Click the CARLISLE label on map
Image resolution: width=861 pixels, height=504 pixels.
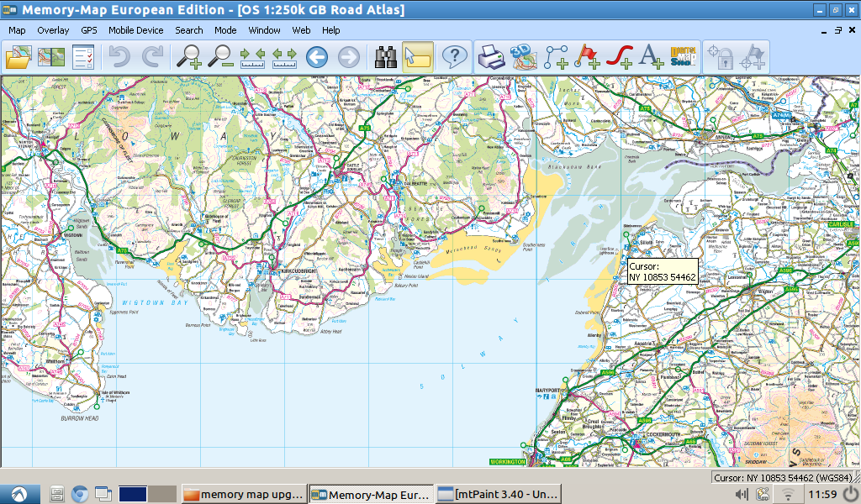(x=841, y=224)
